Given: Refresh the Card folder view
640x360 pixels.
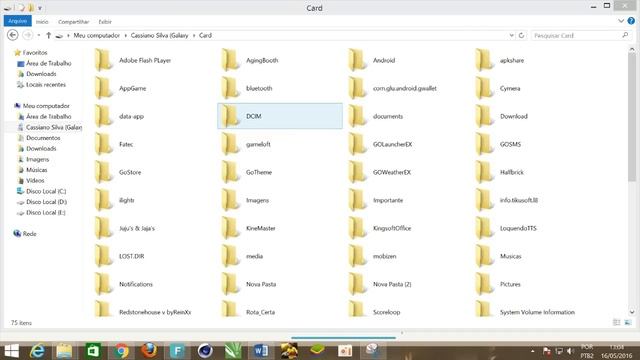Looking at the screenshot, I should 521,36.
